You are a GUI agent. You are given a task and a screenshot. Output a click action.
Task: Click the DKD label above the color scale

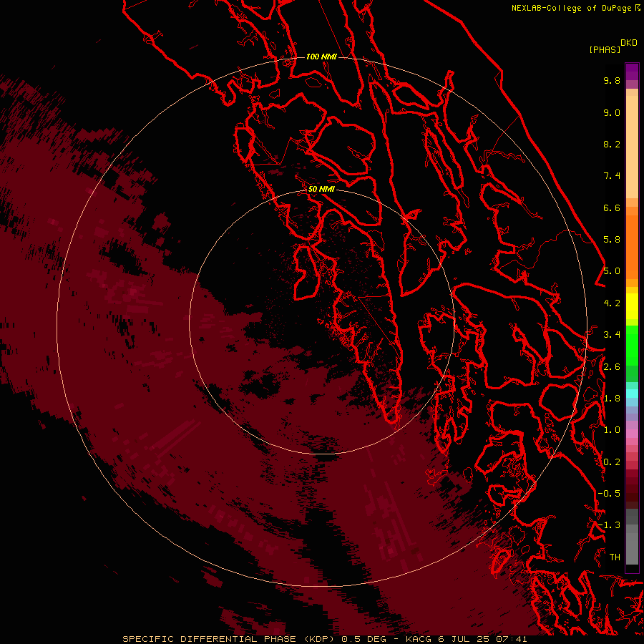point(629,43)
